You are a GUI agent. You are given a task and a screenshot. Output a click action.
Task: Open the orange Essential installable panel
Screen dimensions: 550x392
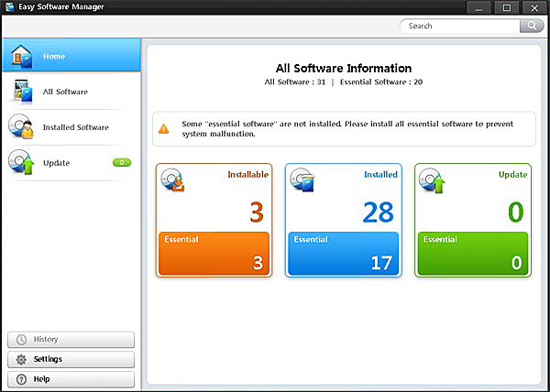214,253
